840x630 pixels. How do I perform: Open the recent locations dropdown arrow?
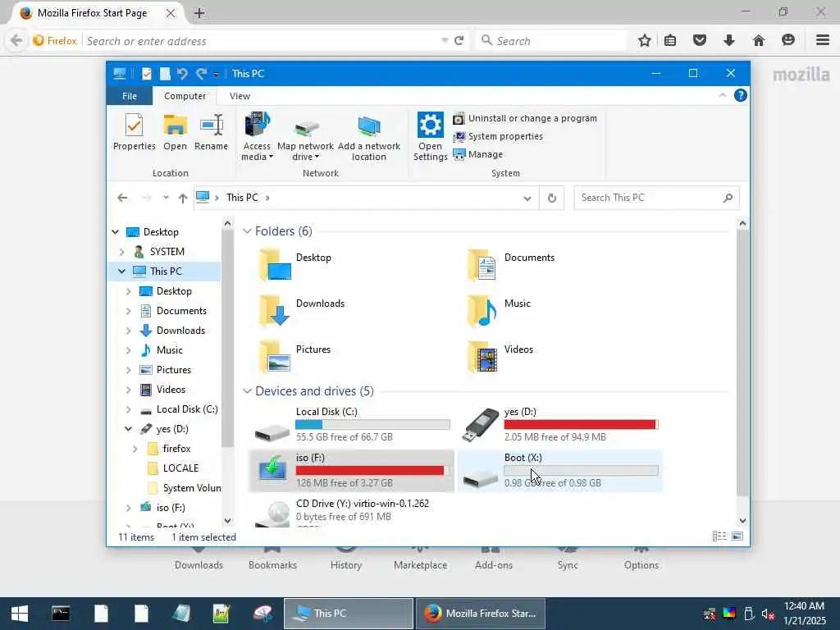(x=166, y=198)
